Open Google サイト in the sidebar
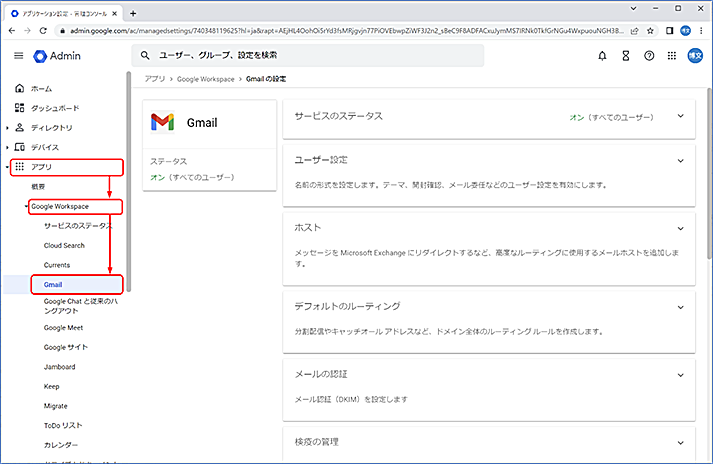Viewport: 713px width, 464px height. [65, 347]
